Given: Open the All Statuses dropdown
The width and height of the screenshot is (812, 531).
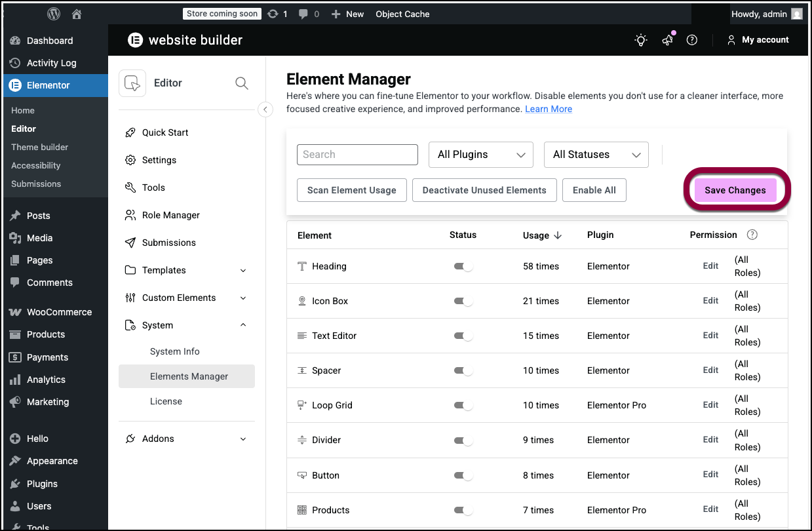Looking at the screenshot, I should pyautogui.click(x=596, y=155).
